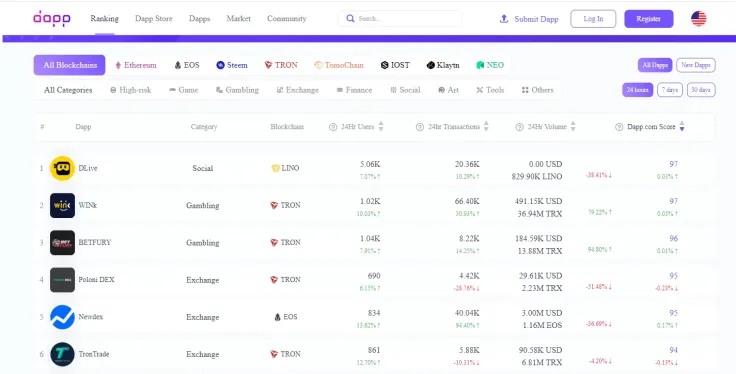This screenshot has width=736, height=374.
Task: Click the Search input field
Action: pyautogui.click(x=400, y=19)
